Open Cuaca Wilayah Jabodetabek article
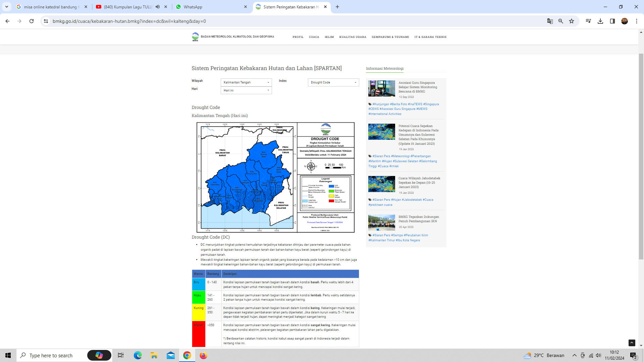 419,182
